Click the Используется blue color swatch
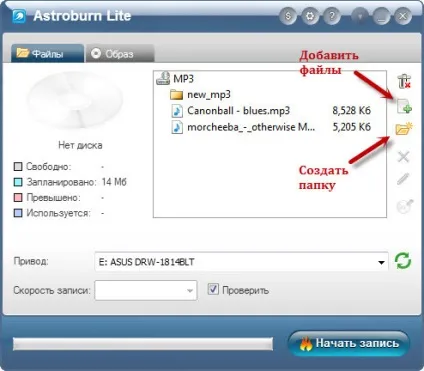Image resolution: width=424 pixels, height=371 pixels. [x=18, y=213]
